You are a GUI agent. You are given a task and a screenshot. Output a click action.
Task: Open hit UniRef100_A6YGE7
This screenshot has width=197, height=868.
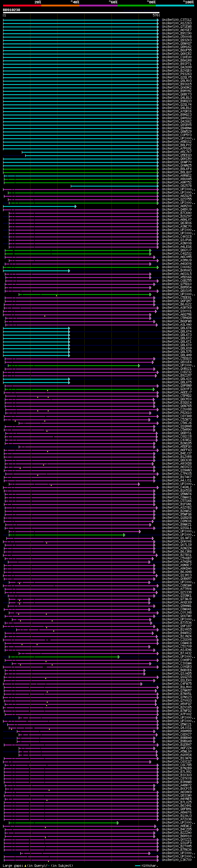[x=177, y=30]
